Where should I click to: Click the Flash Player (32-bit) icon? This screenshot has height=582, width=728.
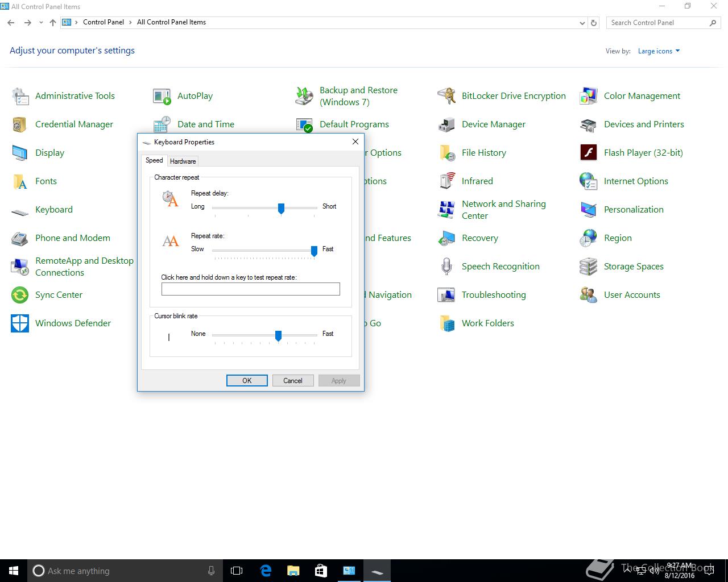coord(588,153)
